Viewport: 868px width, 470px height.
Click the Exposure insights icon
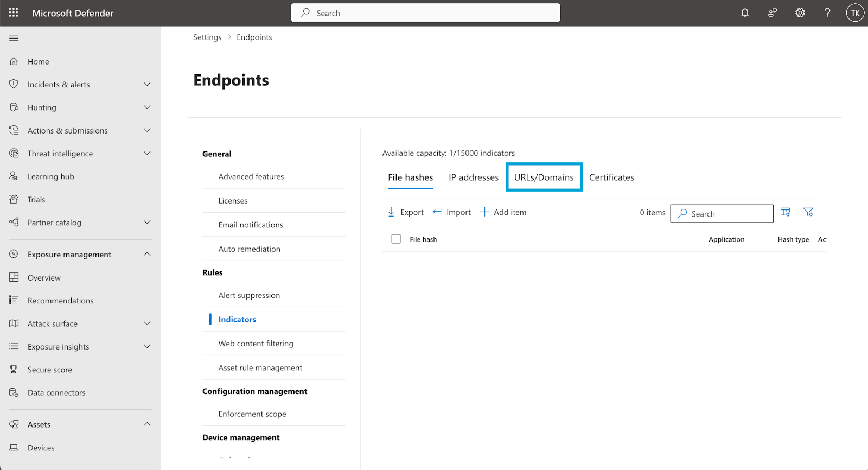pos(14,346)
